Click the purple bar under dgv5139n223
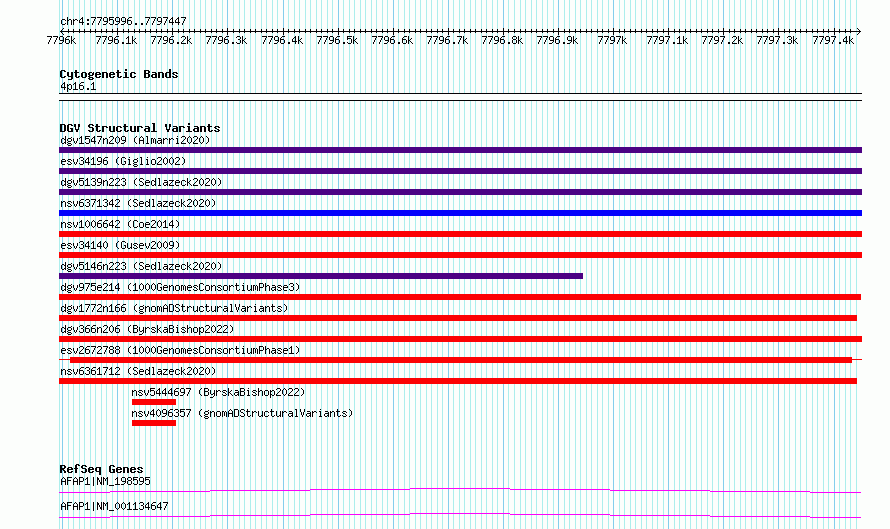Viewport: 890px width, 529px height. 460,192
